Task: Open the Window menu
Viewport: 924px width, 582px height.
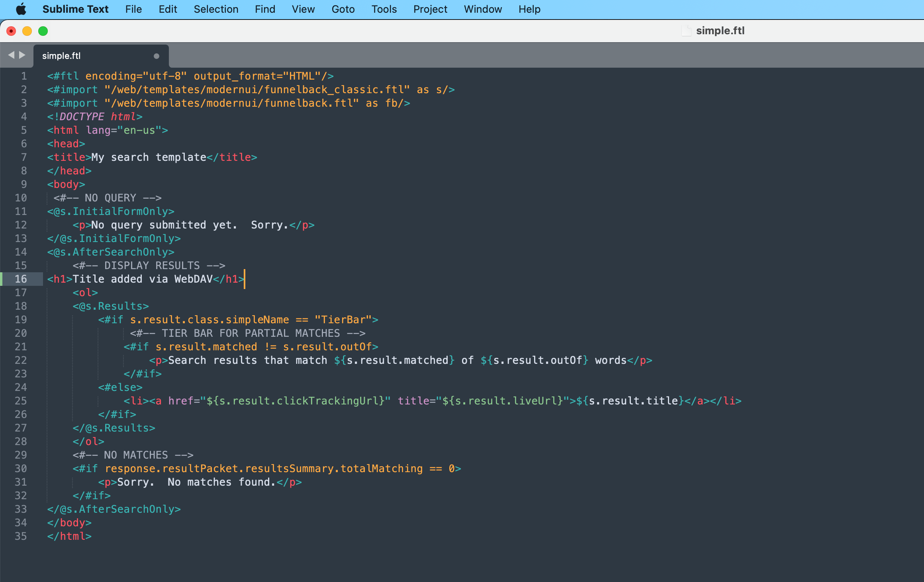Action: [483, 9]
